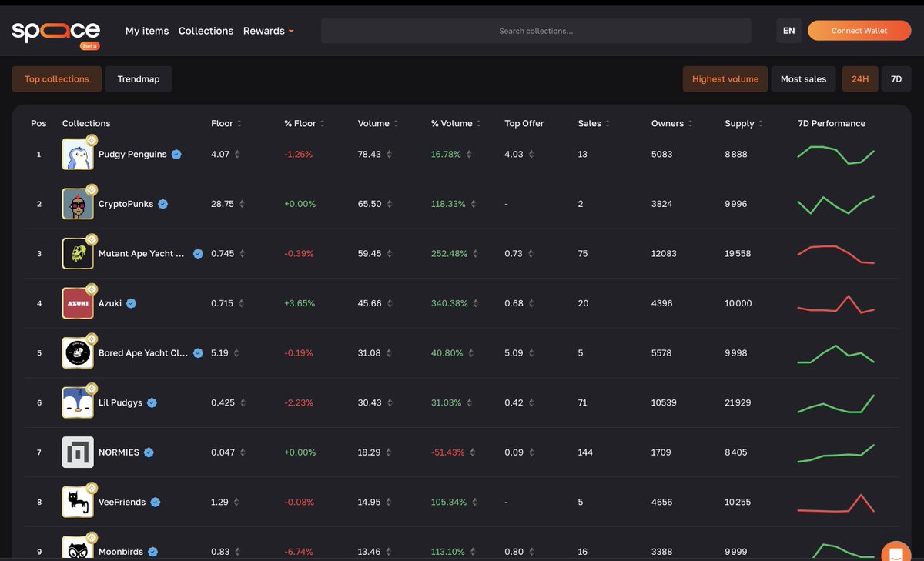Switch timeframe to 24H

860,79
